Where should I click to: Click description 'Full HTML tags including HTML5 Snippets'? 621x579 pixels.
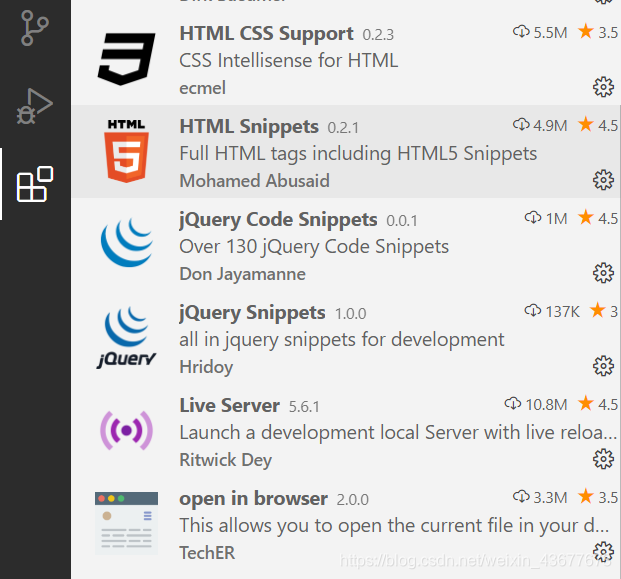(x=358, y=154)
